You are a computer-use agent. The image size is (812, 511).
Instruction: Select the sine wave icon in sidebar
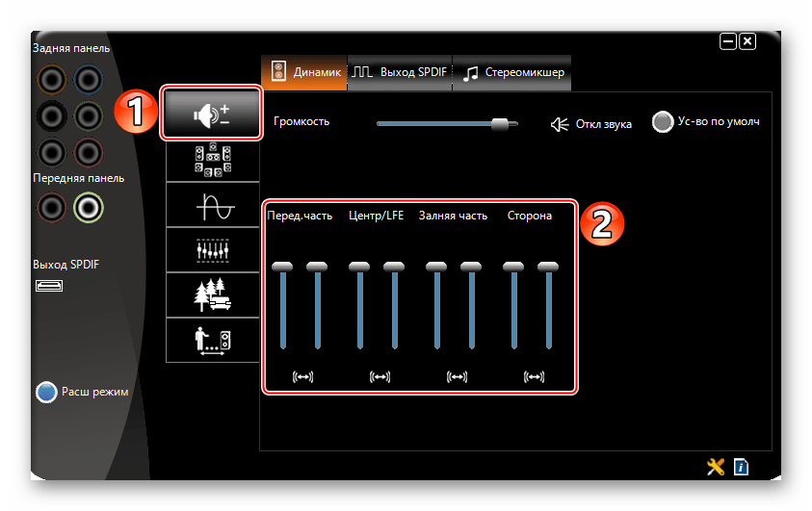pos(212,205)
